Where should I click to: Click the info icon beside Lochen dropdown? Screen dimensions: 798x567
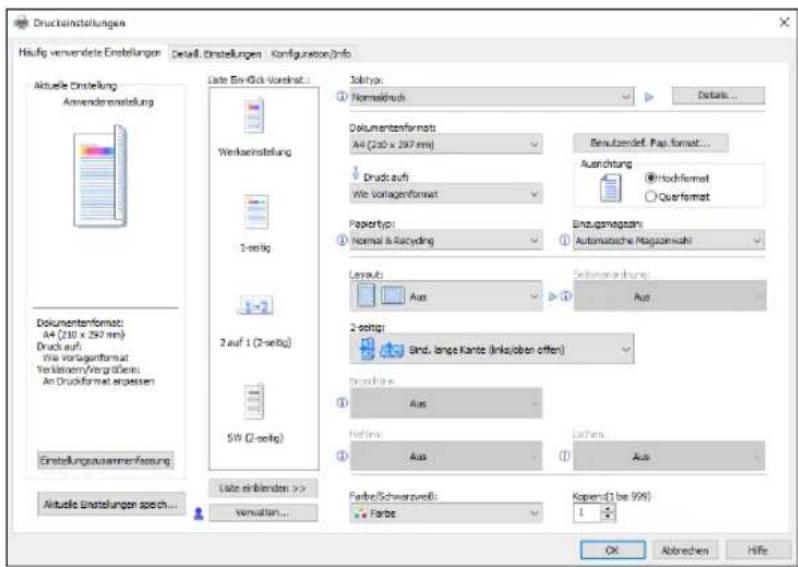(564, 456)
